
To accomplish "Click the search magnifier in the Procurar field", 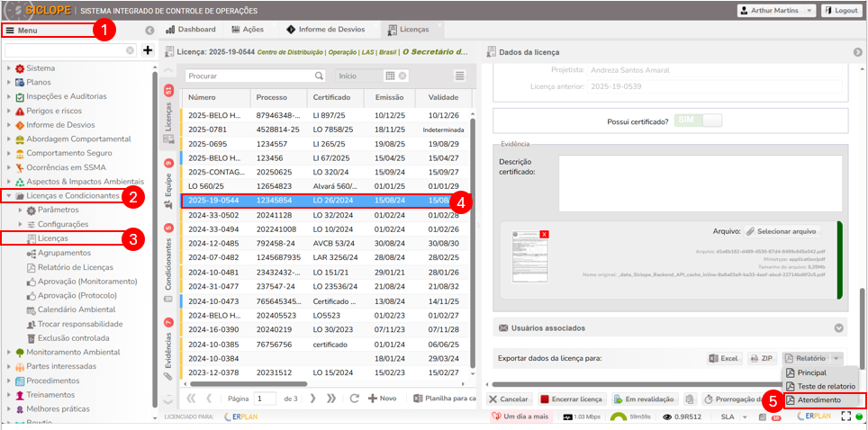I will (319, 76).
